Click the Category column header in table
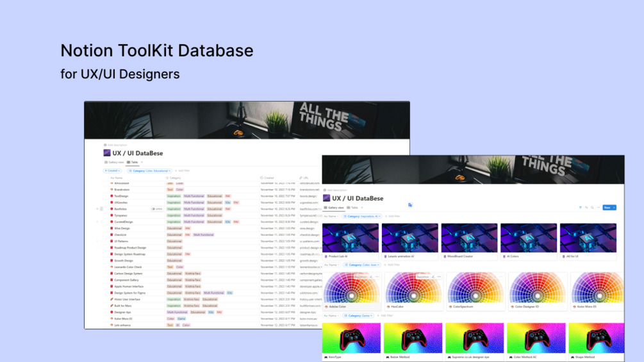The image size is (644, 362). point(173,178)
